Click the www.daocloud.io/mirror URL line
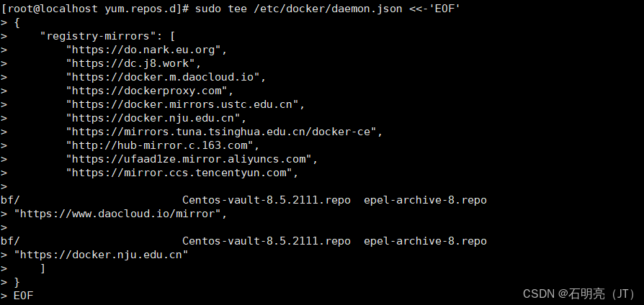This screenshot has height=305, width=644. (121, 214)
